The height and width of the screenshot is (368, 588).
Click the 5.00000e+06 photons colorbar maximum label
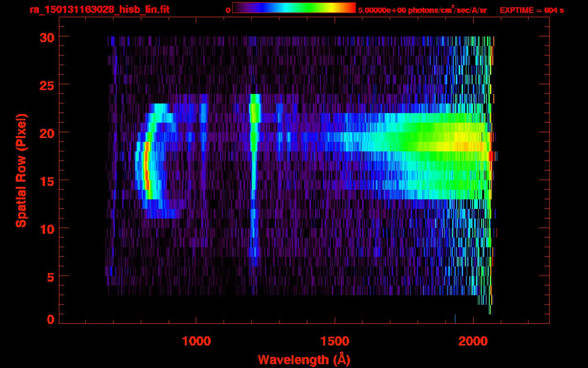(422, 10)
